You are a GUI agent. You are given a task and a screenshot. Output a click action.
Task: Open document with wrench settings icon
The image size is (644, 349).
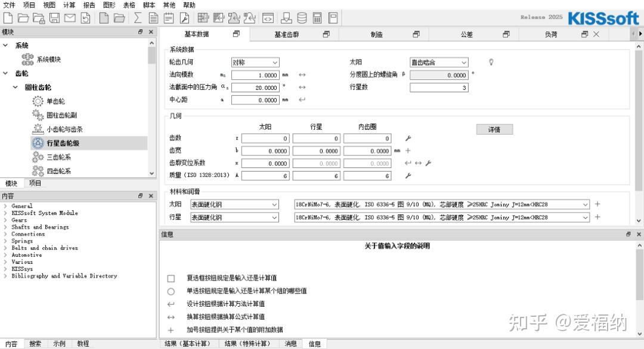pos(184,18)
